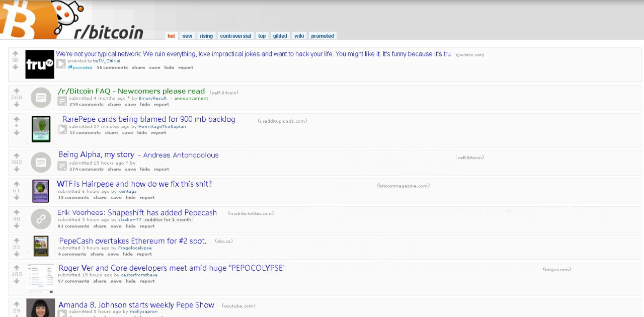Screen dimensions: 644x317
Task: Switch to the rising tab
Action: (x=206, y=36)
